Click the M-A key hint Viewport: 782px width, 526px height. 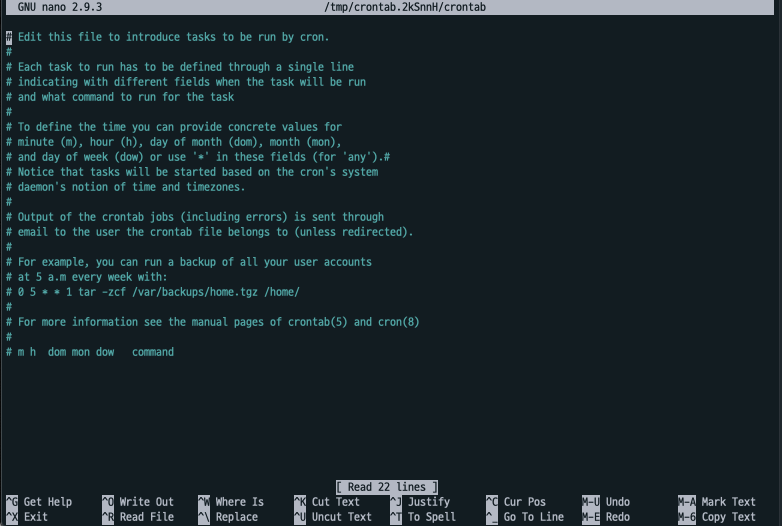tap(687, 502)
